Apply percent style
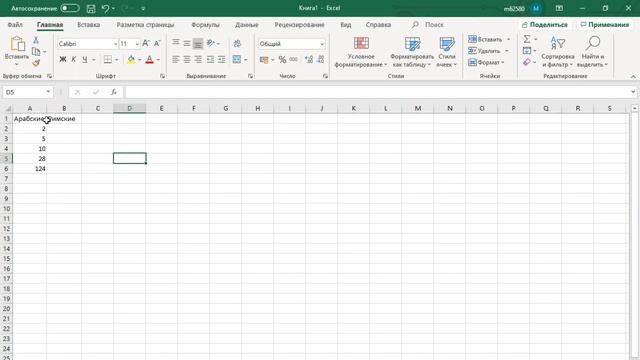640x360 pixels. 282,60
